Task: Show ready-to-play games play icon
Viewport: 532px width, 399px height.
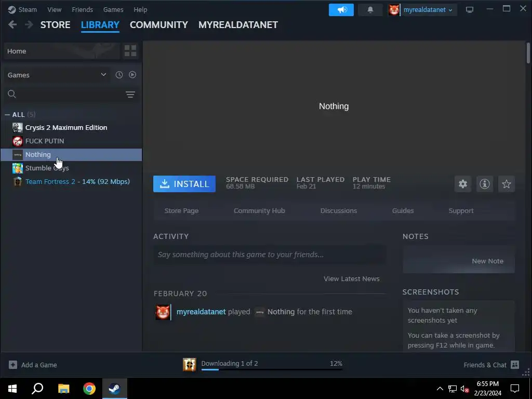Action: (x=132, y=75)
